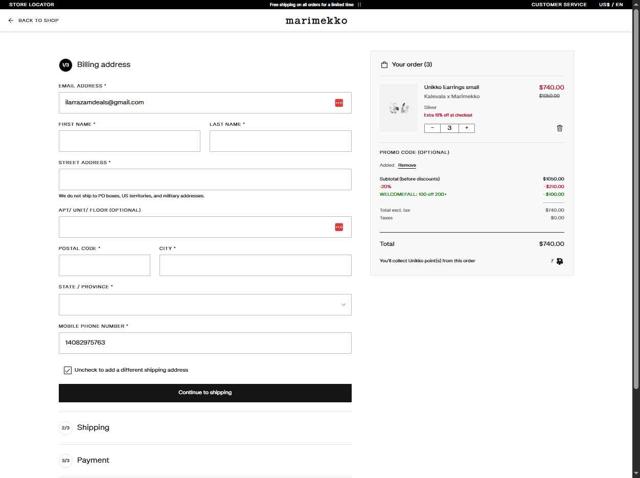Click the First name input field

129,141
